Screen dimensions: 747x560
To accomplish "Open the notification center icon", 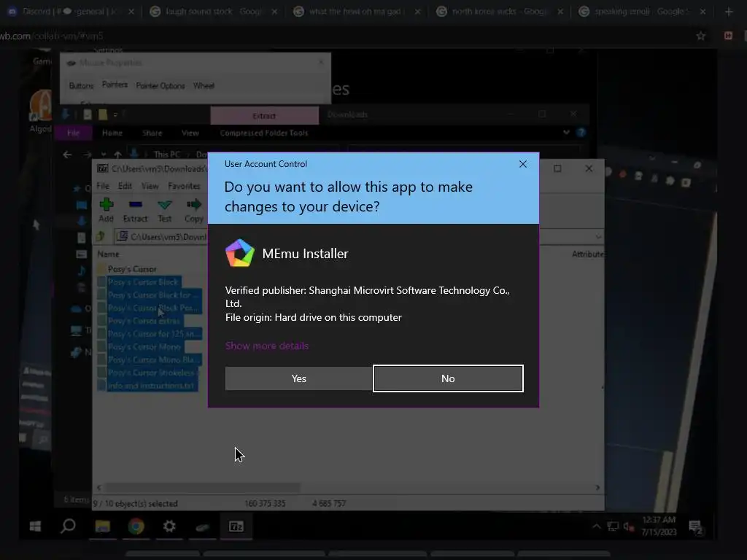I will click(695, 526).
